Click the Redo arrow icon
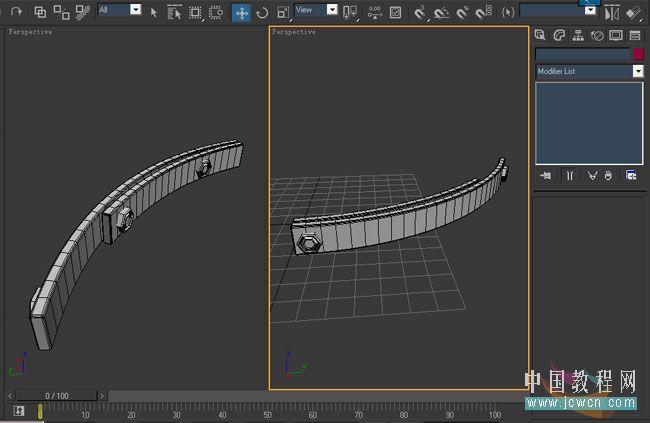The image size is (650, 423). tap(16, 12)
